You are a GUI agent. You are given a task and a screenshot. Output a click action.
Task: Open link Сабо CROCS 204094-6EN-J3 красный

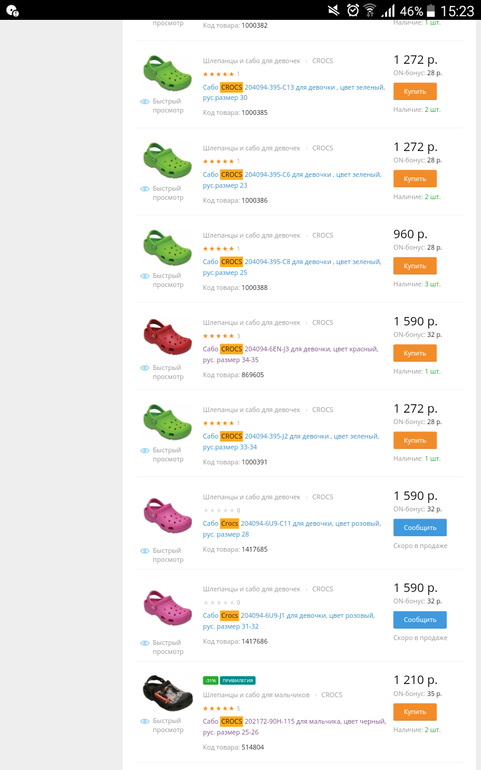click(290, 354)
